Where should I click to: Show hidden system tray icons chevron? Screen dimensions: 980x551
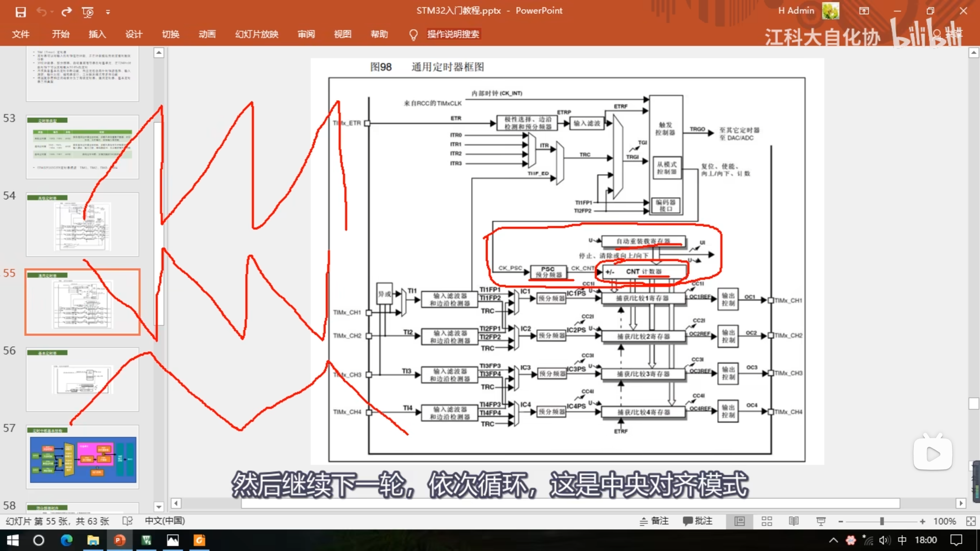(833, 540)
